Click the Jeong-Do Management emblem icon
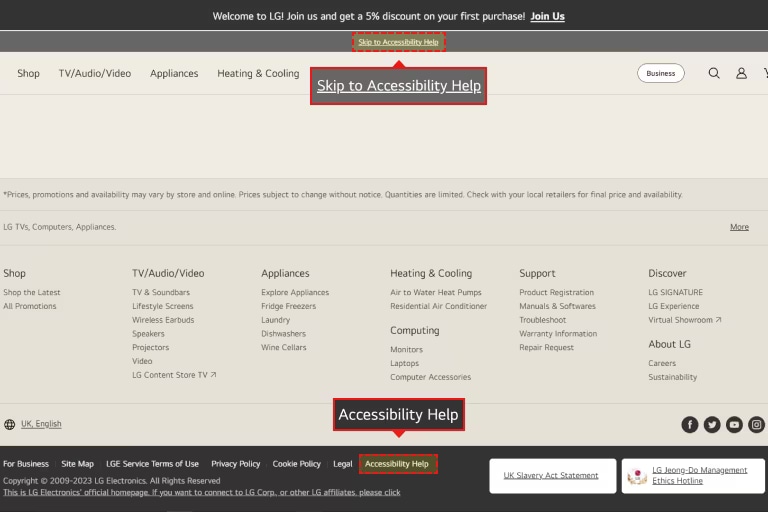Screen dimensions: 768x512 (x=637, y=476)
